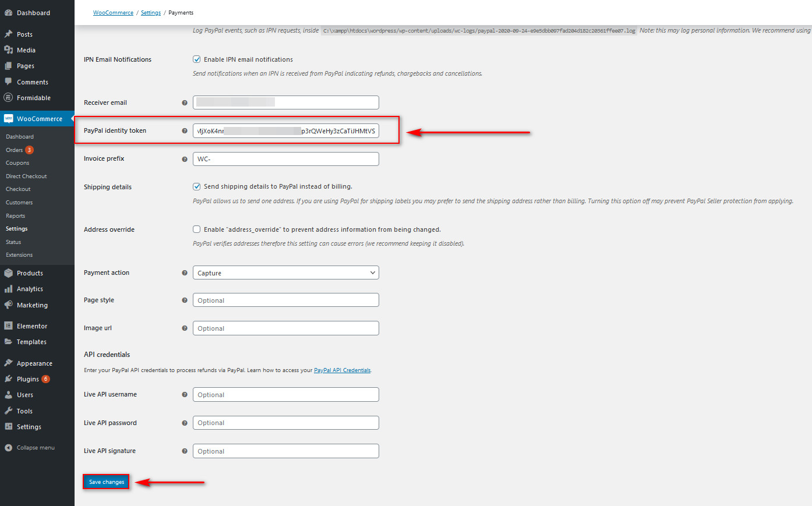Click the Marketing megaphone icon
This screenshot has height=506, width=812.
[8, 305]
